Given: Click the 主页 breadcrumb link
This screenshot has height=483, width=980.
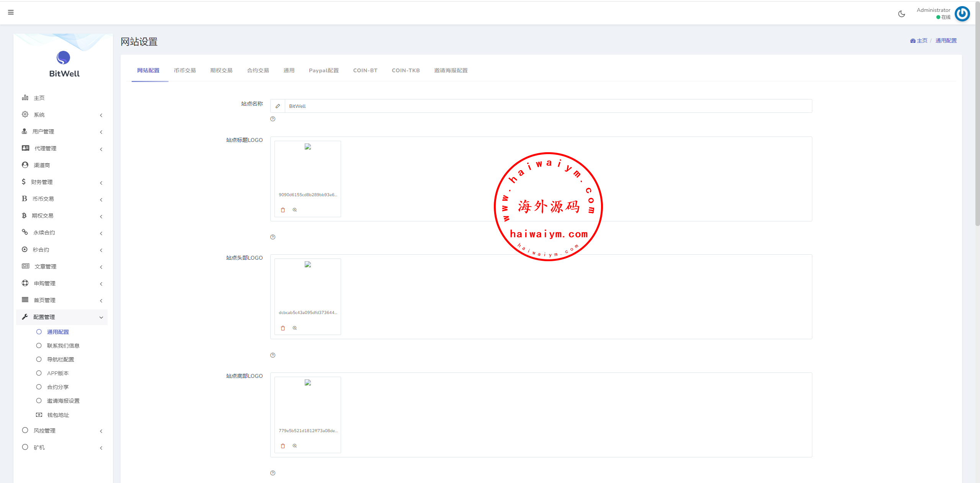Looking at the screenshot, I should click(921, 41).
